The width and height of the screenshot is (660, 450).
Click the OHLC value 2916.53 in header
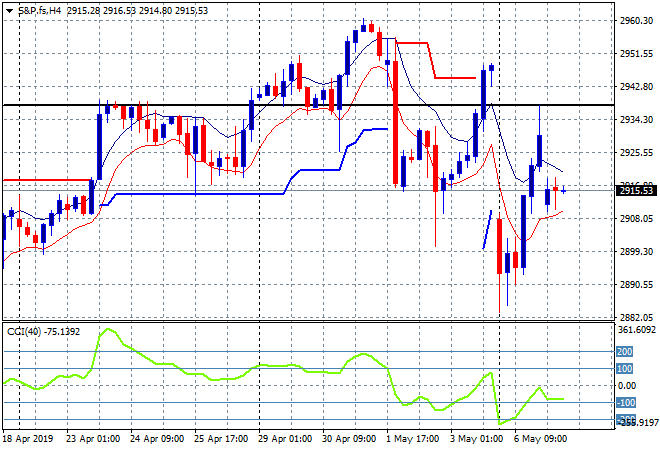(120, 11)
